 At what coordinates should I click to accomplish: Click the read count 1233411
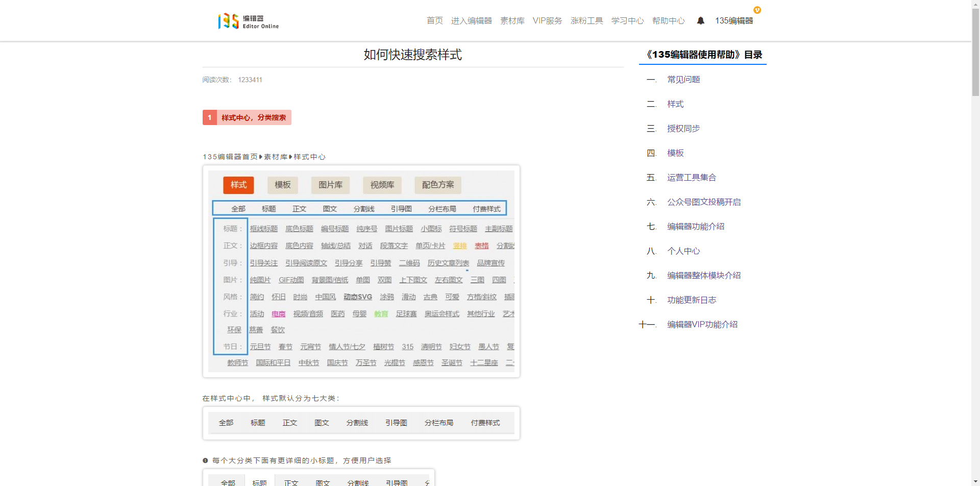(x=250, y=80)
